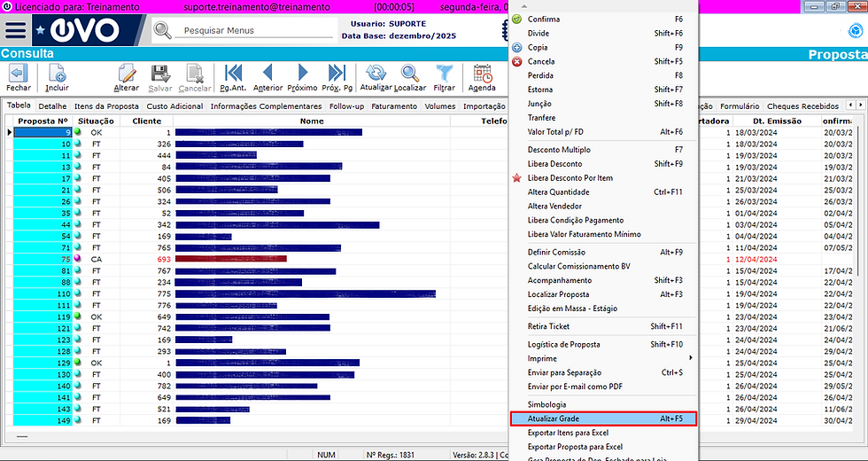This screenshot has width=868, height=461.
Task: Select Copia in the context menu
Action: (x=603, y=47)
